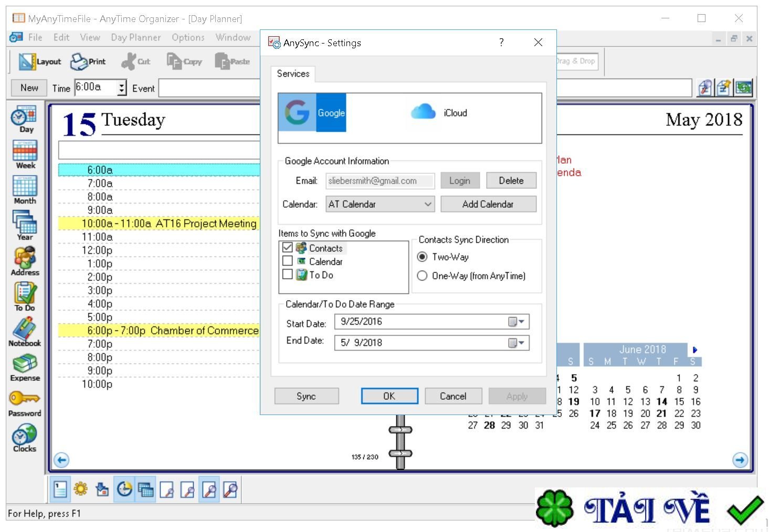The height and width of the screenshot is (532, 769).
Task: Print the current Day Planner page
Action: (88, 61)
